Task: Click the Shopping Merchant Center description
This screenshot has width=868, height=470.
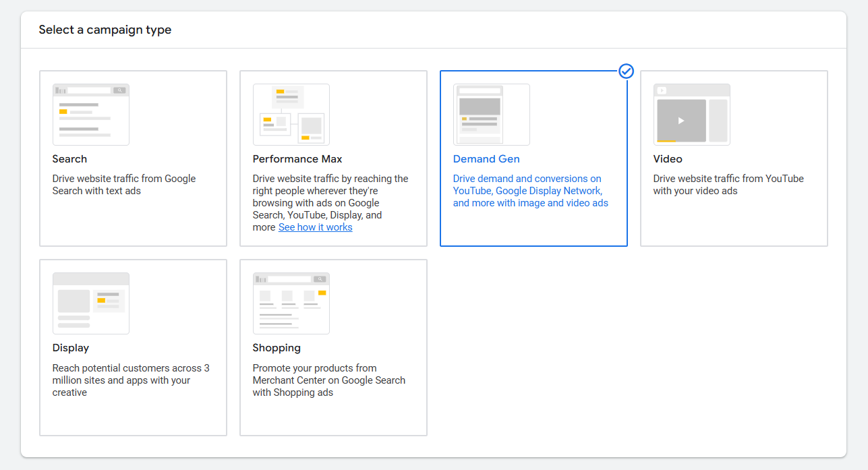Action: tap(328, 380)
